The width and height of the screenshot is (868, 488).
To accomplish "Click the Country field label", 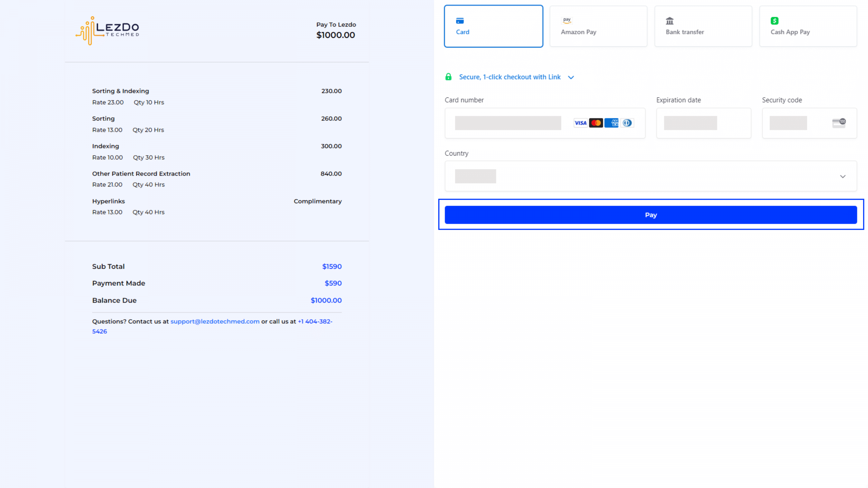I will [x=457, y=153].
